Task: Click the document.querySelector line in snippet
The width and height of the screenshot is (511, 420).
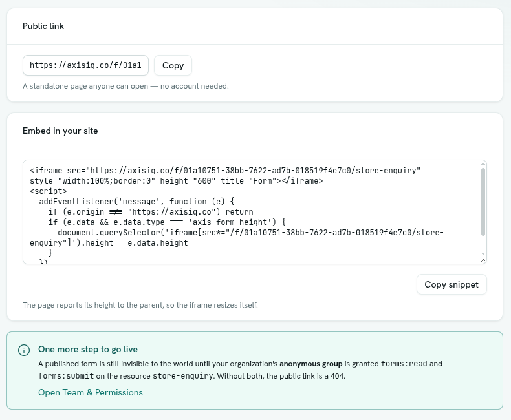Action: click(x=250, y=233)
